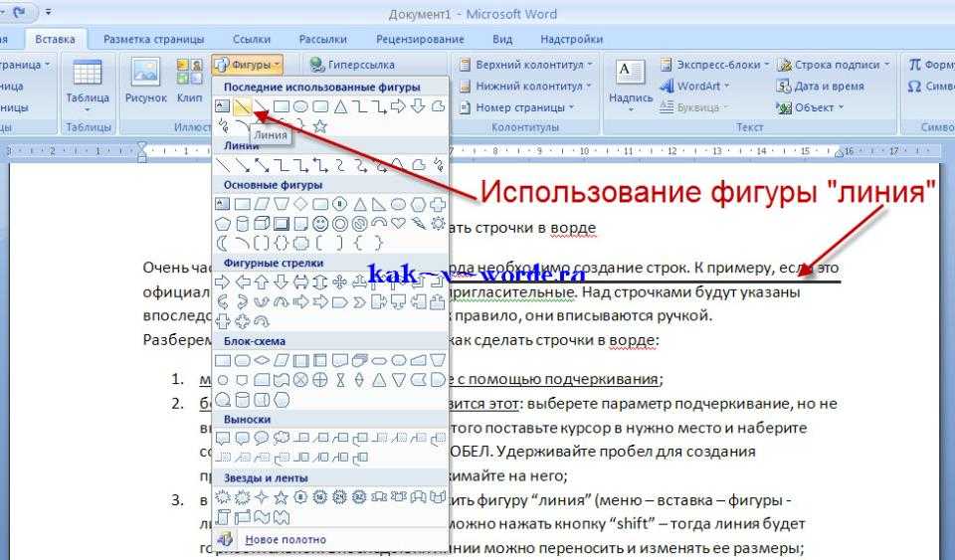Viewport: 955px width, 560px height.
Task: Select the 4-point star in Звезды и ленты
Action: tap(262, 497)
